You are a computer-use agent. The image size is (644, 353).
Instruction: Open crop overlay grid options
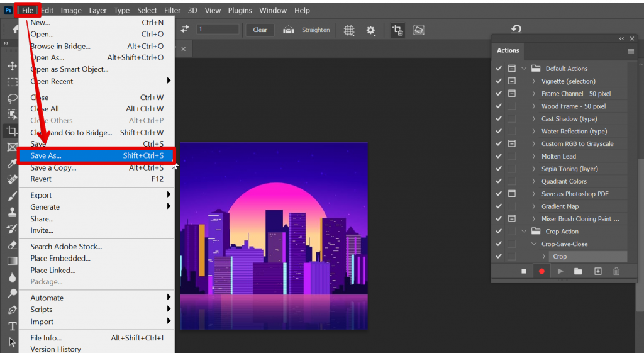click(349, 30)
